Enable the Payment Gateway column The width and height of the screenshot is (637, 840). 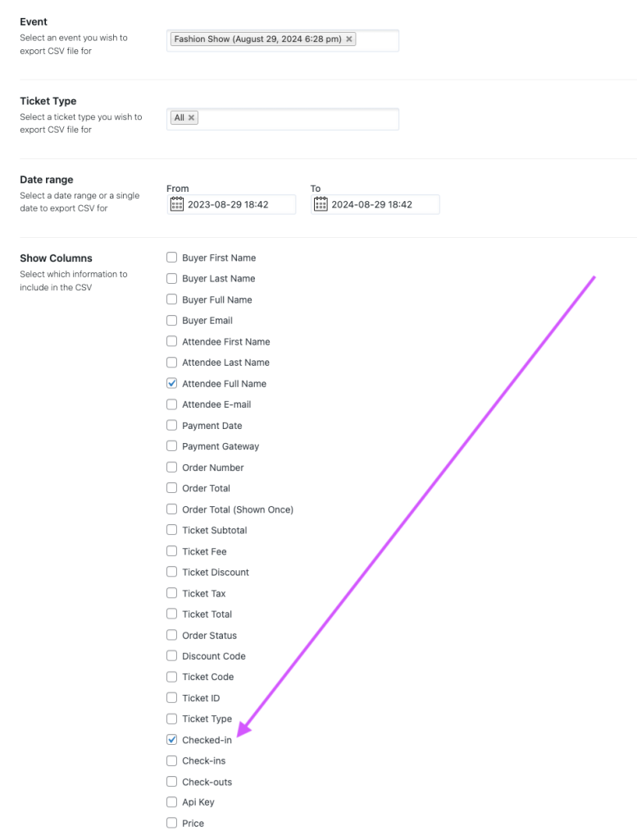coord(172,446)
